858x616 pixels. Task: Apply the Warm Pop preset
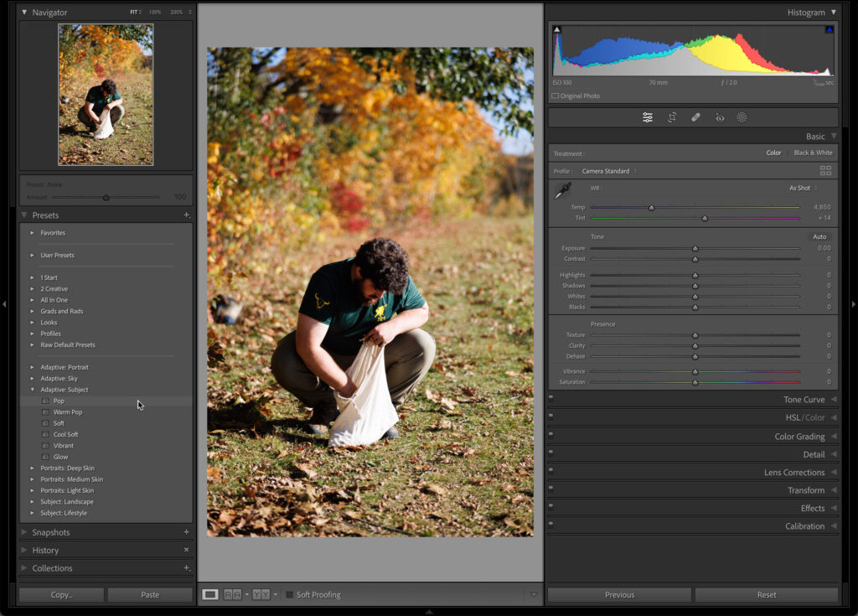[68, 412]
